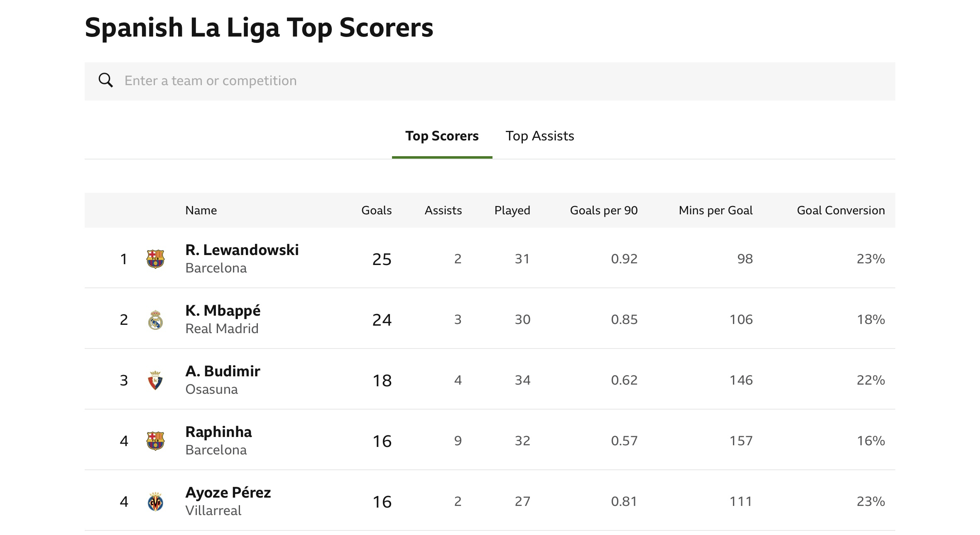
Task: Click the Goals per 90 column header
Action: (604, 210)
